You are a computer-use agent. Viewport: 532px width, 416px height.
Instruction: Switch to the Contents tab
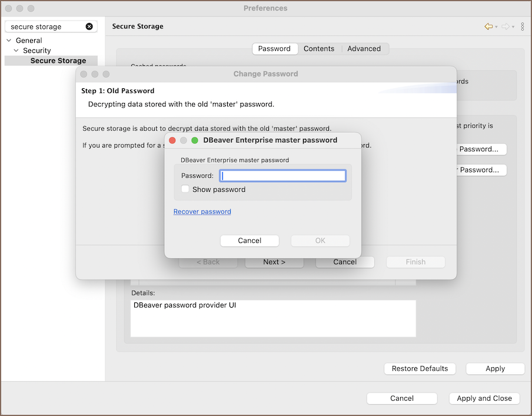(x=319, y=48)
